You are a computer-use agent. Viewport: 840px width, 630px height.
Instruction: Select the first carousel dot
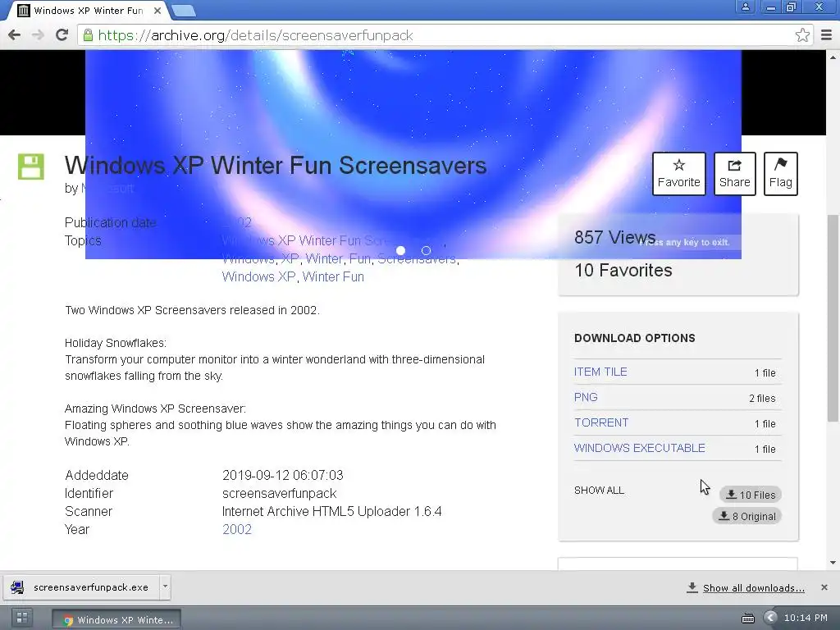400,251
